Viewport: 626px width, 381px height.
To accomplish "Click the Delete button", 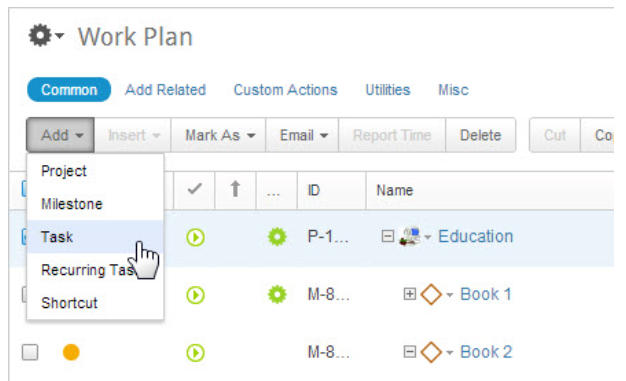I will [x=480, y=135].
